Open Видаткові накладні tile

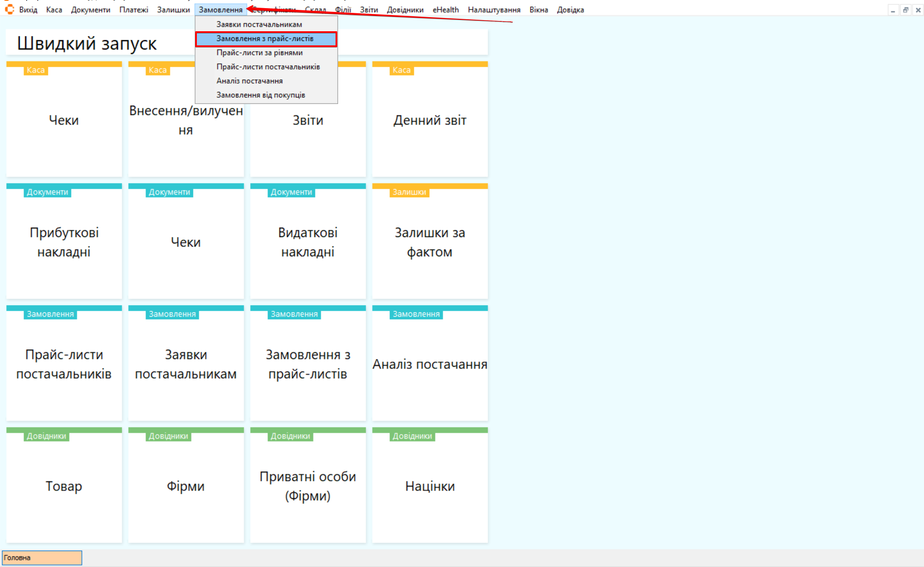[308, 242]
